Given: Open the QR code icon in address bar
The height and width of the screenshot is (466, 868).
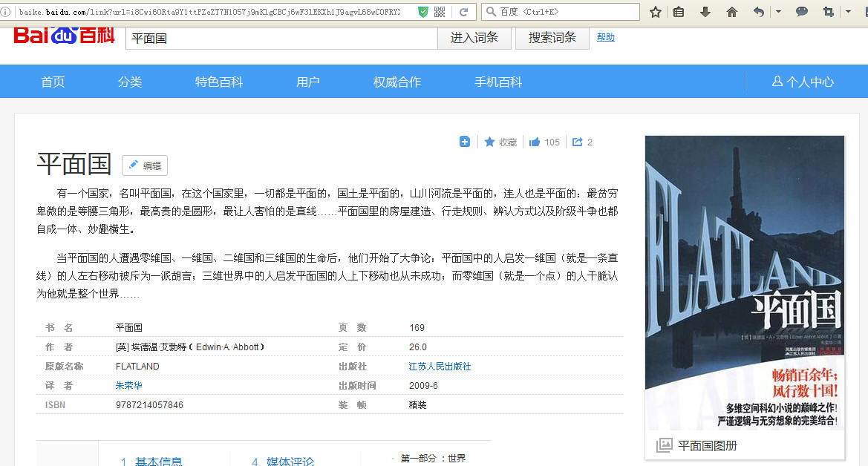Looking at the screenshot, I should 440,12.
